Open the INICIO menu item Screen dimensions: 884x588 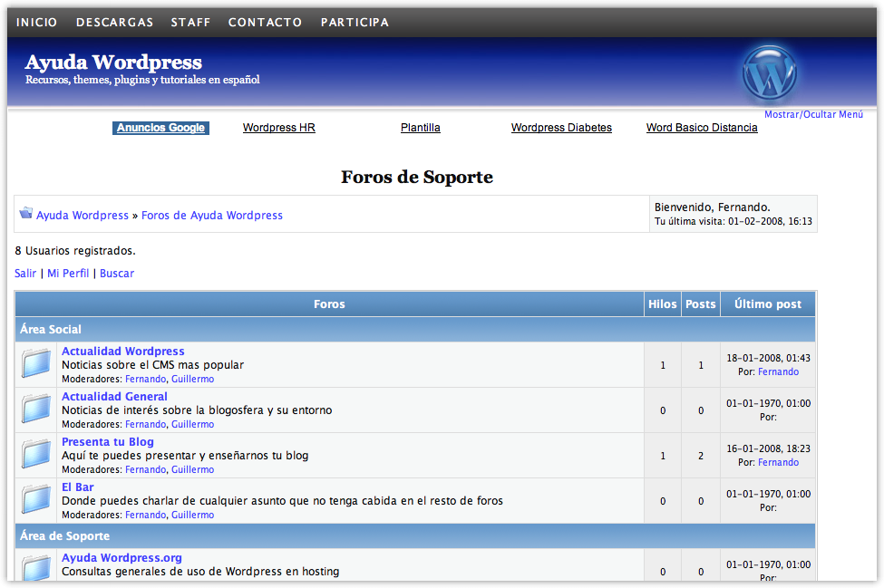pos(36,23)
